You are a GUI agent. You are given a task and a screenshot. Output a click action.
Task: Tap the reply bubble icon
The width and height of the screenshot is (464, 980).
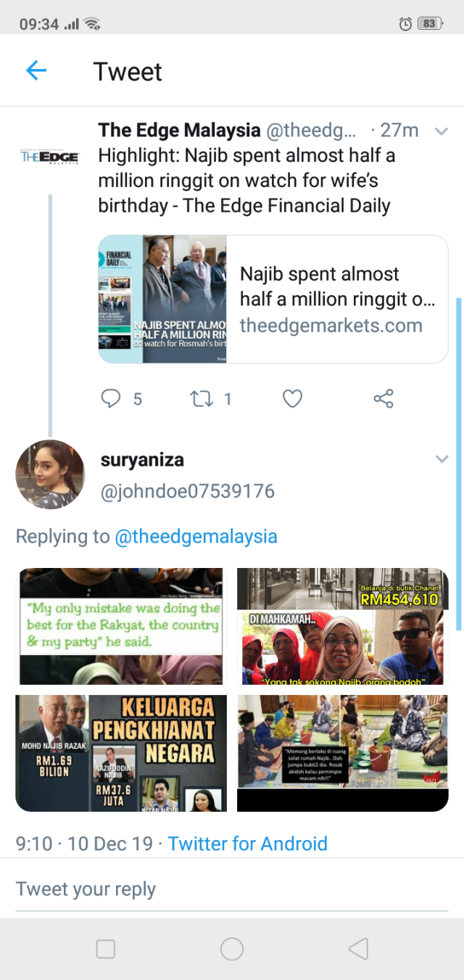[110, 398]
